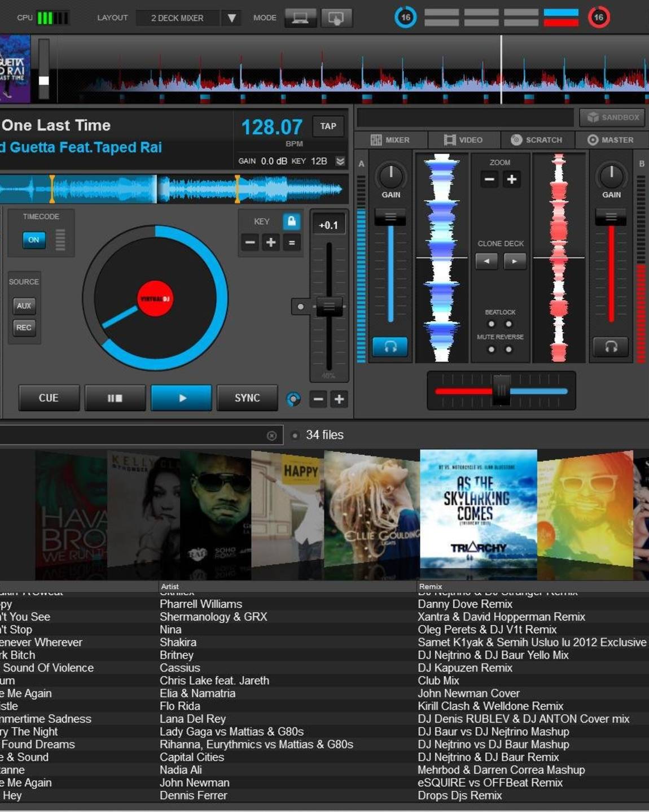The width and height of the screenshot is (649, 812).
Task: Expand the gain and key options chevron
Action: (x=340, y=161)
